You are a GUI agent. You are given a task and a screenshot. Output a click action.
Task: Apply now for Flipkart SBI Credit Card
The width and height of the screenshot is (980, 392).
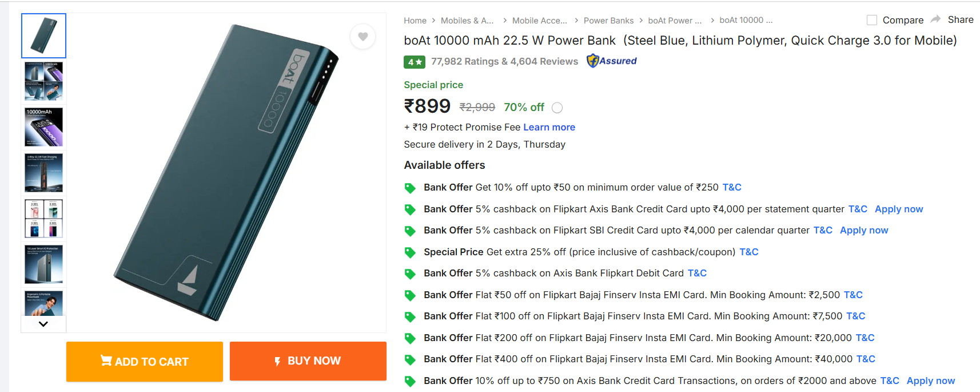863,230
